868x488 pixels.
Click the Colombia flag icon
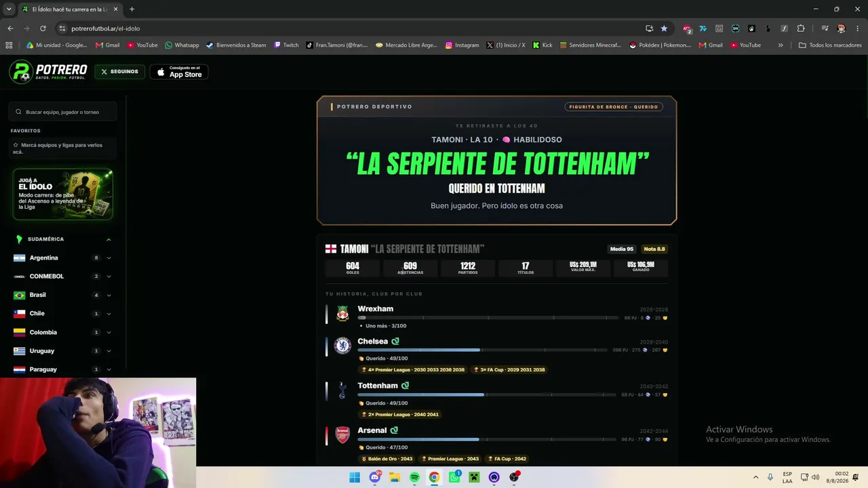[20, 333]
